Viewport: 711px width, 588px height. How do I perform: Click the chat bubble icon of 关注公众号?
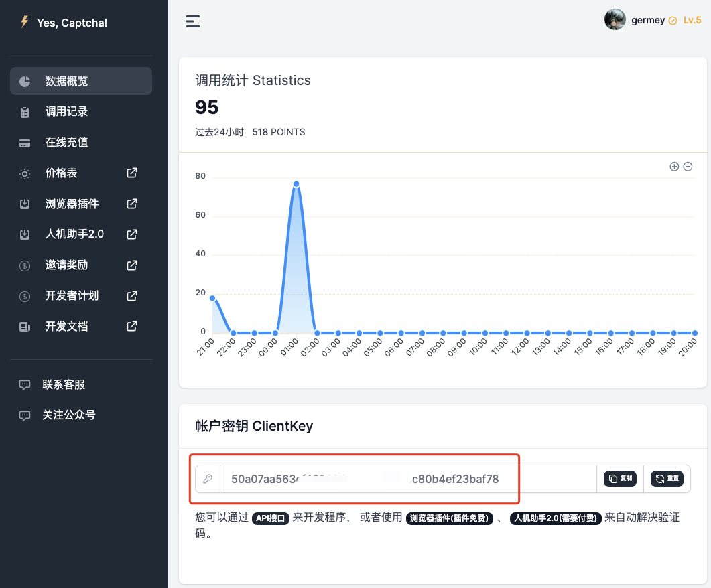(x=25, y=416)
